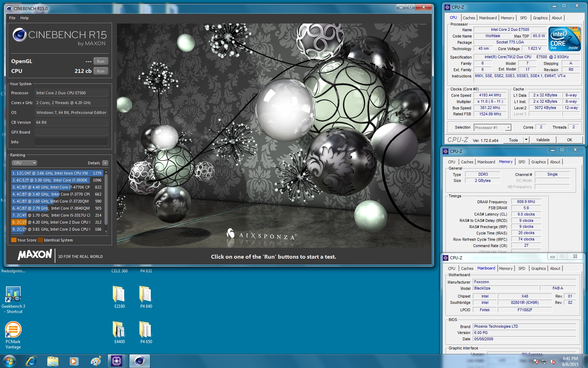The height and width of the screenshot is (368, 588).
Task: Select ranking entry i7-3840QM 505
Action: coord(57,208)
